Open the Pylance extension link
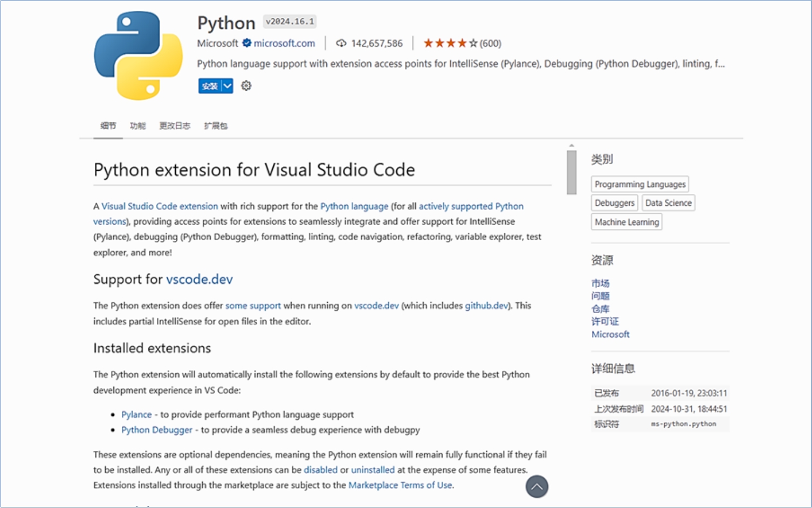Screen dimensions: 812x508 [x=136, y=414]
